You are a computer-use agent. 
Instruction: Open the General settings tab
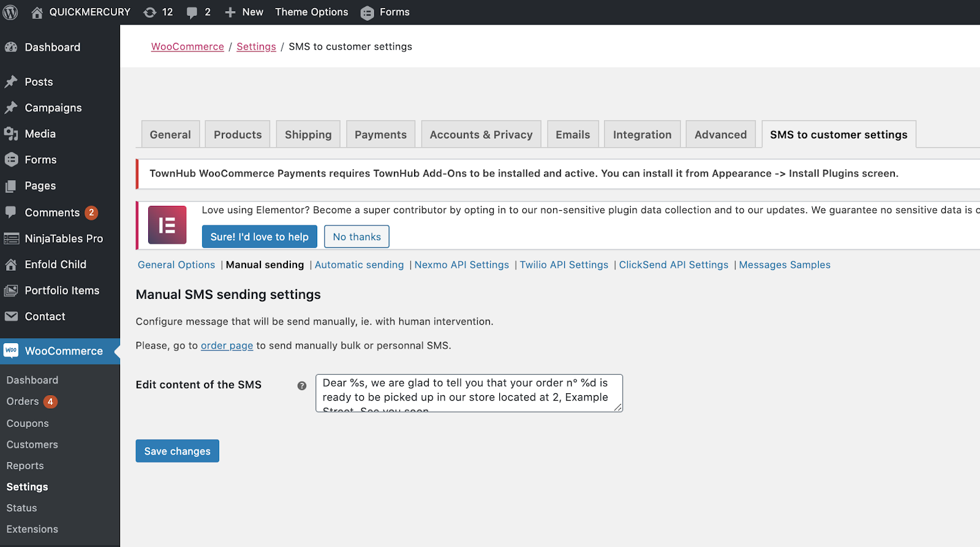point(170,135)
